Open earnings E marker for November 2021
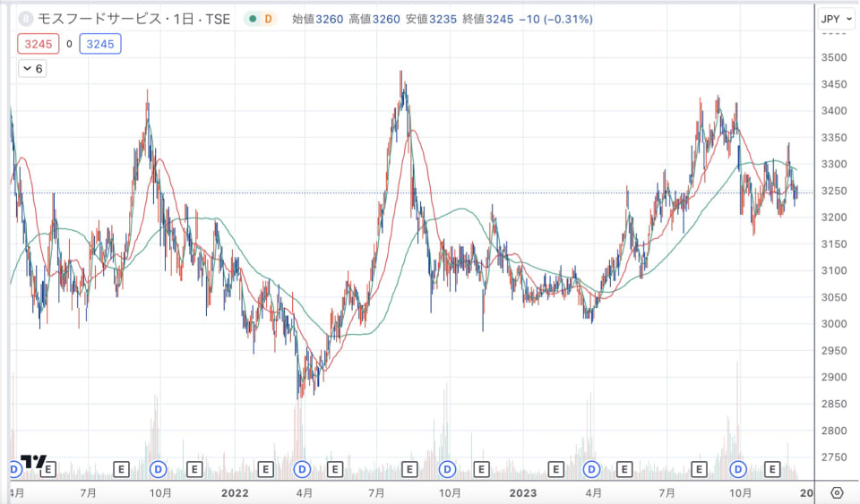This screenshot has height=504, width=860. tap(194, 469)
